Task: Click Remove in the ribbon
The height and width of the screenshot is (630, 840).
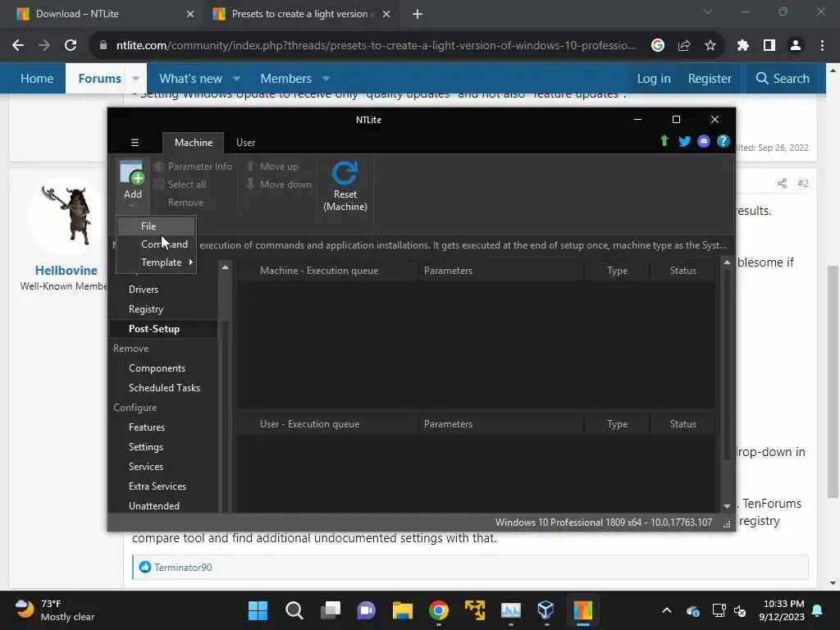Action: click(x=185, y=203)
